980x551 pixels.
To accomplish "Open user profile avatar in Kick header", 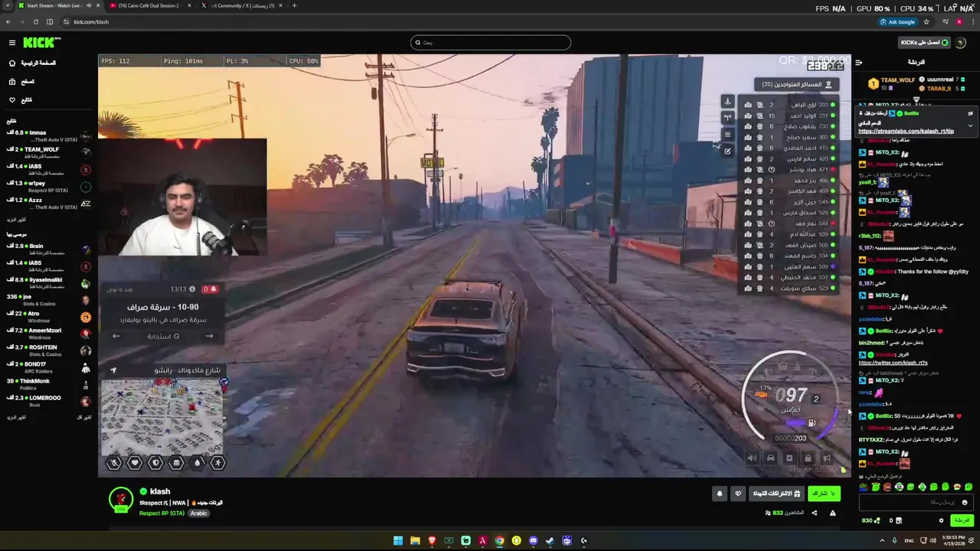I will (x=962, y=43).
